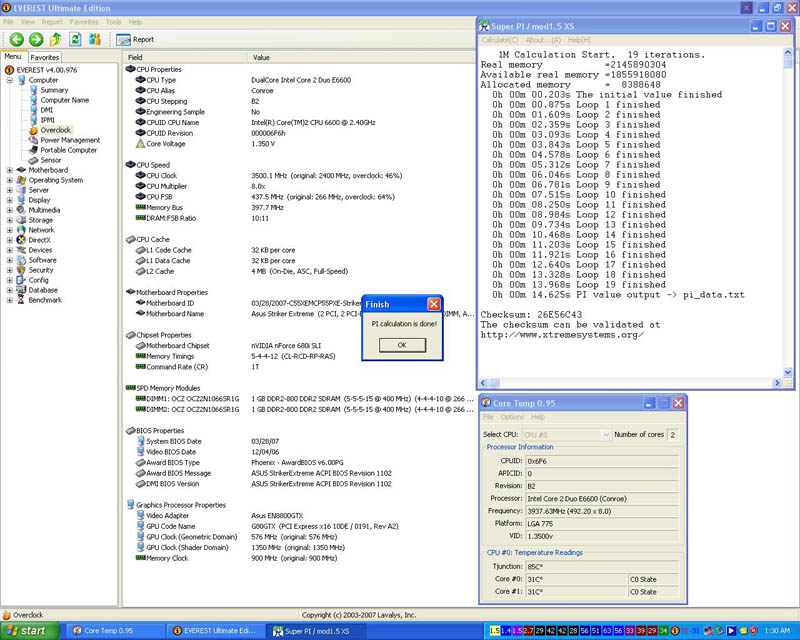800x640 pixels.
Task: Click Super PI vertical scrollbar down arrow
Action: (x=787, y=373)
